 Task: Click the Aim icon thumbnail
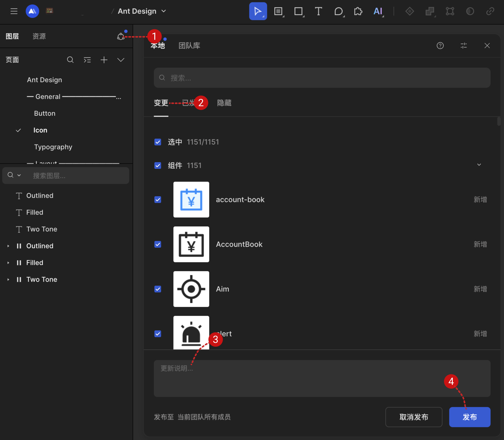point(191,289)
